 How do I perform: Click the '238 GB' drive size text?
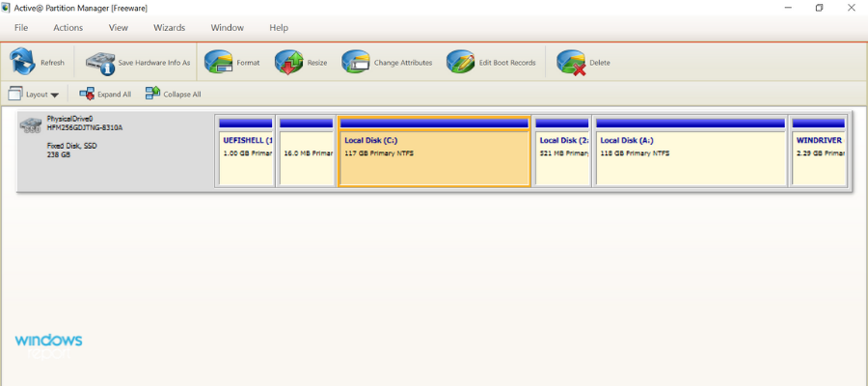59,155
